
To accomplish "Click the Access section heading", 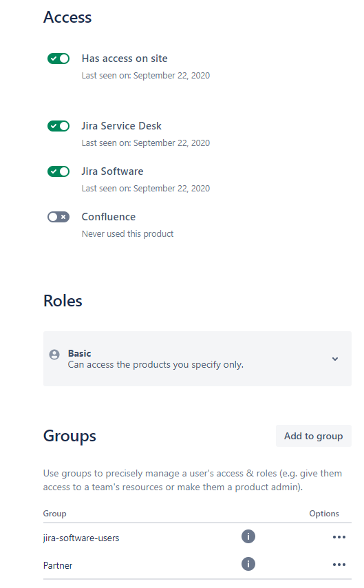I will point(67,17).
